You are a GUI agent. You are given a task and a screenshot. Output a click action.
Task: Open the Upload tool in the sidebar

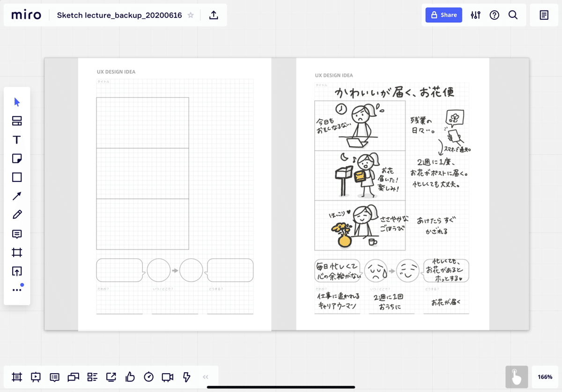pos(16,270)
